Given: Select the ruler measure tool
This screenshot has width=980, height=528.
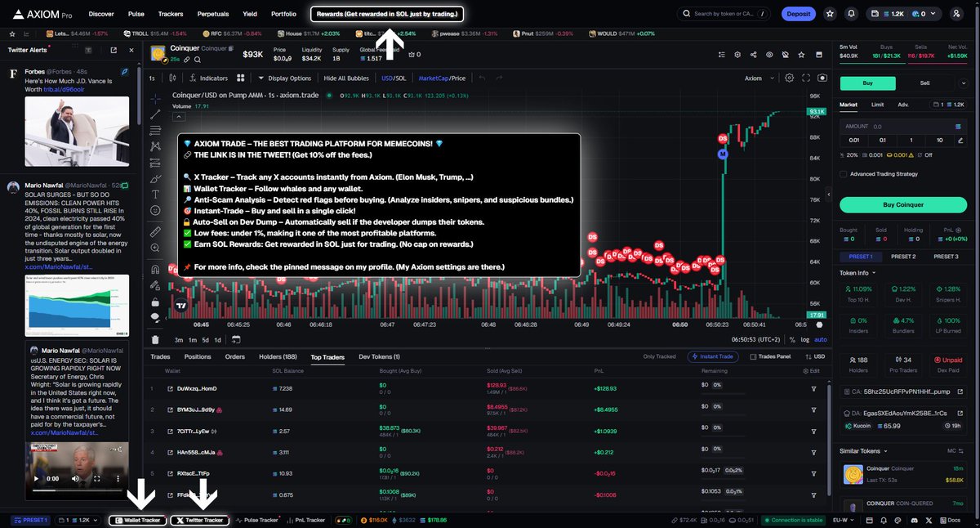Looking at the screenshot, I should [x=155, y=232].
